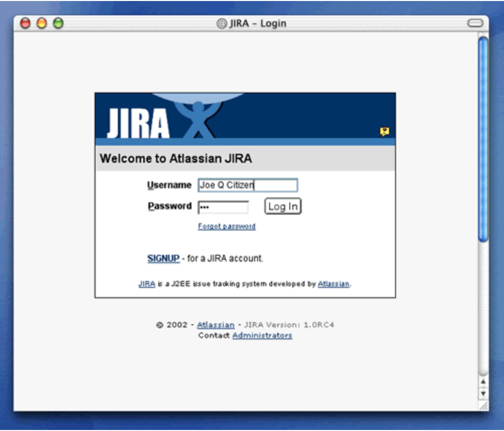Click the toolbar toggle pill in the title bar
Screen dimensions: 504x431
(x=475, y=23)
